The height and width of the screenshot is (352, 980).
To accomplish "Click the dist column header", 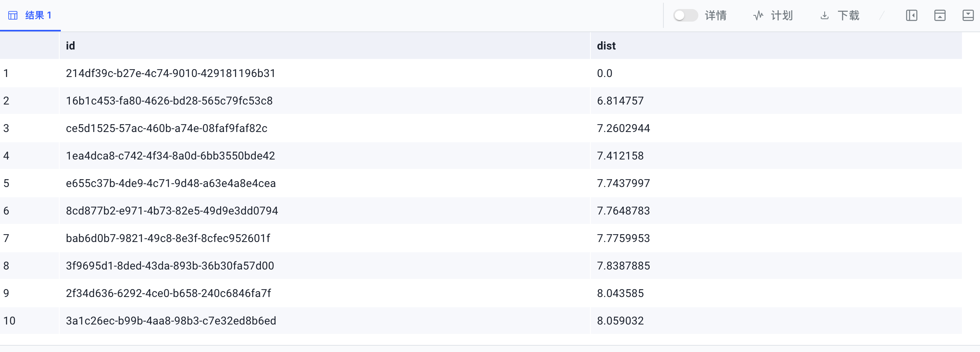I will pos(606,46).
